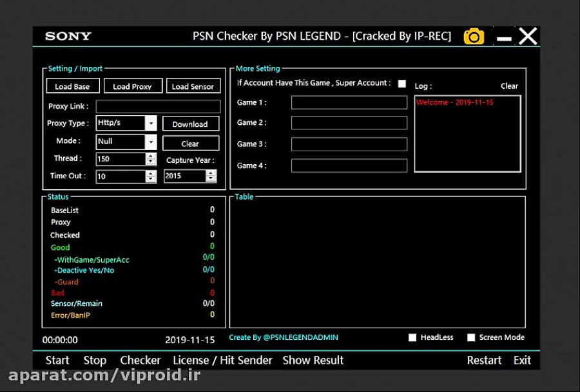
Task: Open the Proxy Type dropdown
Action: point(151,123)
